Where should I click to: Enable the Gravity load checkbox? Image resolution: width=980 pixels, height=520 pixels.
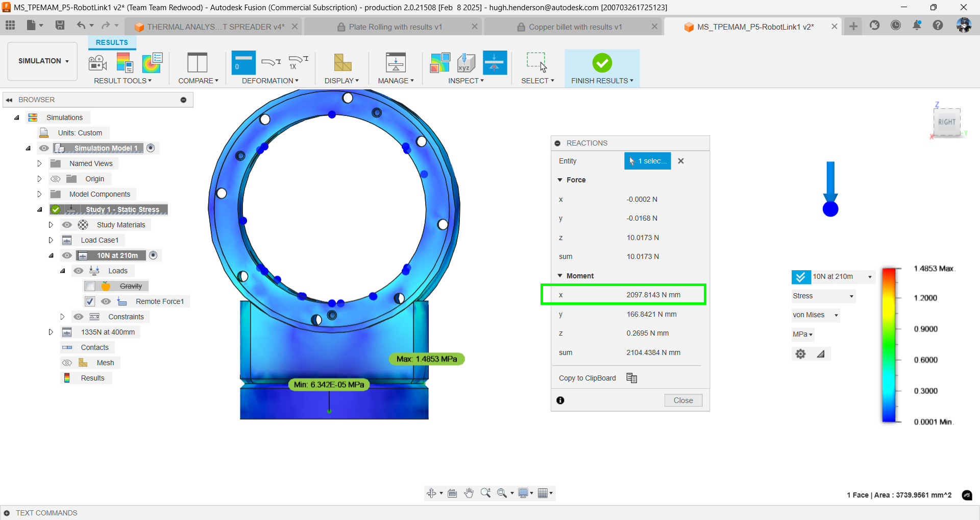point(90,286)
